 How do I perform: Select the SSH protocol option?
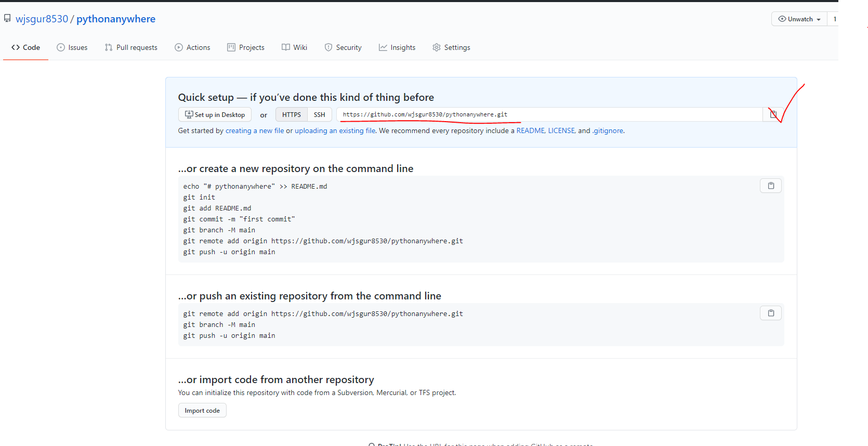coord(320,114)
